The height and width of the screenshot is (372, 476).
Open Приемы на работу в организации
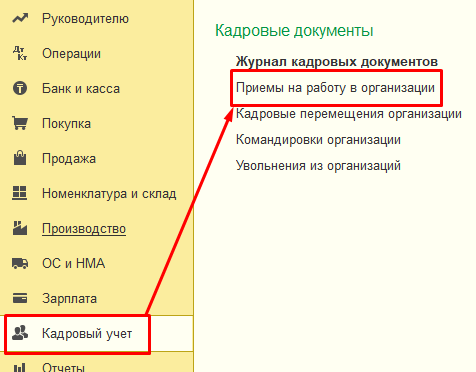(x=335, y=88)
